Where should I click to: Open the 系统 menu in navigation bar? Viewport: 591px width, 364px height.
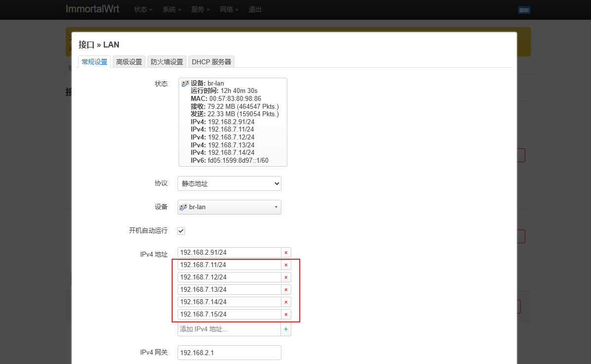[172, 10]
